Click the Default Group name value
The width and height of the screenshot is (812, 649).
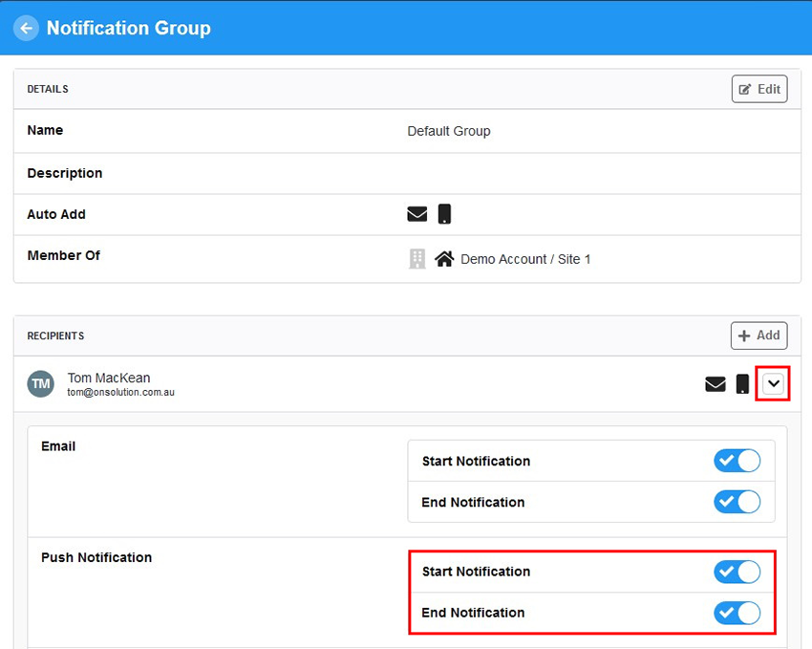click(x=449, y=131)
